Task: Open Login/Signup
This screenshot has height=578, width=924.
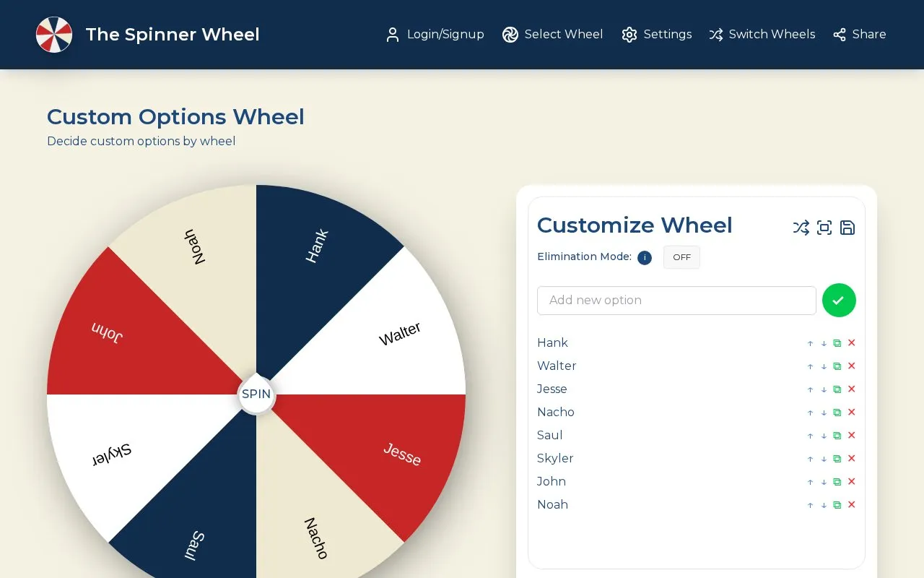Action: [435, 35]
